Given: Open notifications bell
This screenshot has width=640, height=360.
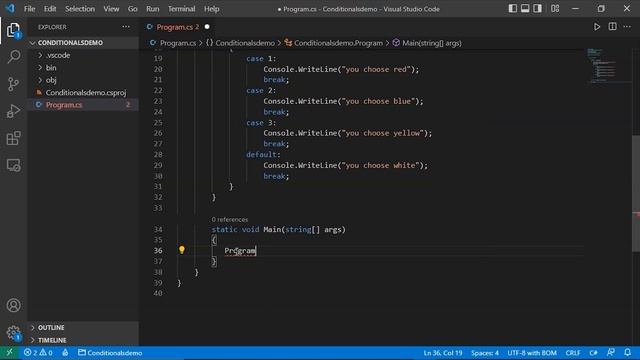Looking at the screenshot, I should 627,353.
